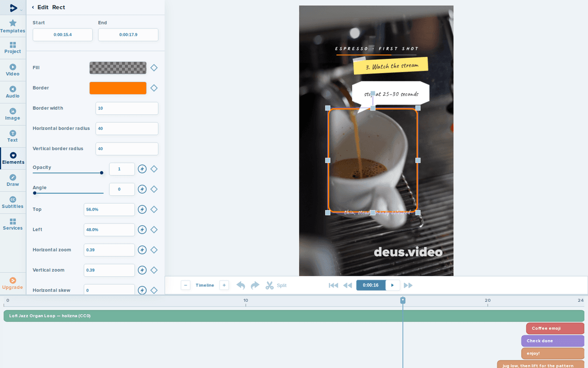588x368 pixels.
Task: Fast forward the playback
Action: (x=408, y=285)
